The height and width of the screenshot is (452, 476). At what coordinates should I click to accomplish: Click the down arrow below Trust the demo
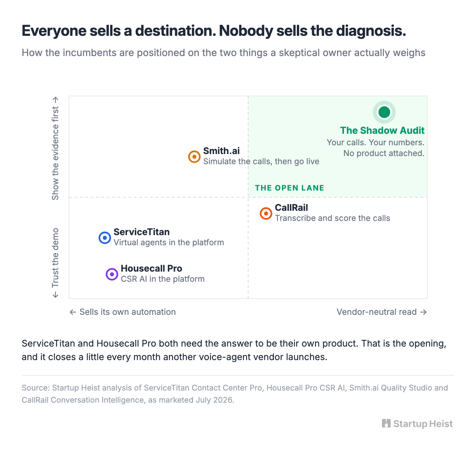point(55,295)
